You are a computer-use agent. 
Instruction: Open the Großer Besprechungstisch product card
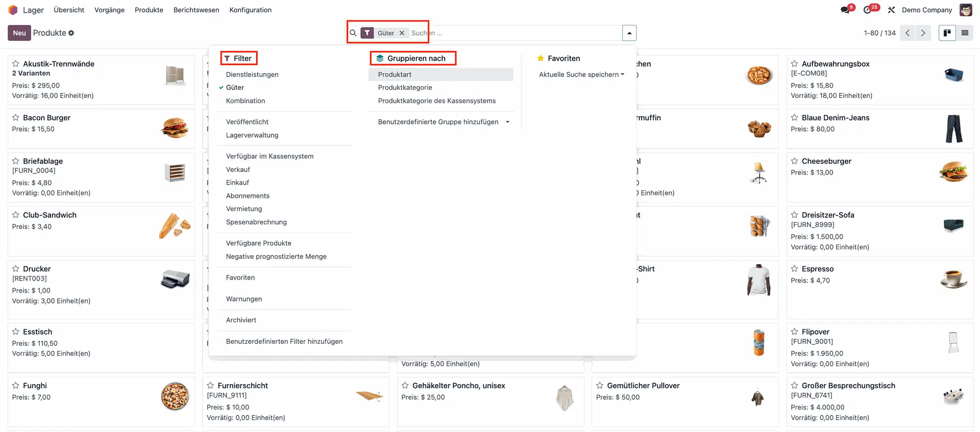879,401
